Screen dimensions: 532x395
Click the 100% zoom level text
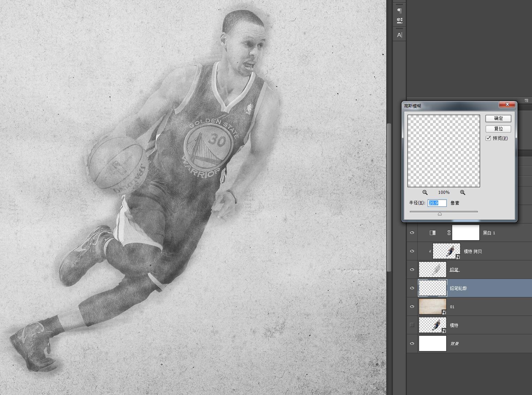(444, 192)
